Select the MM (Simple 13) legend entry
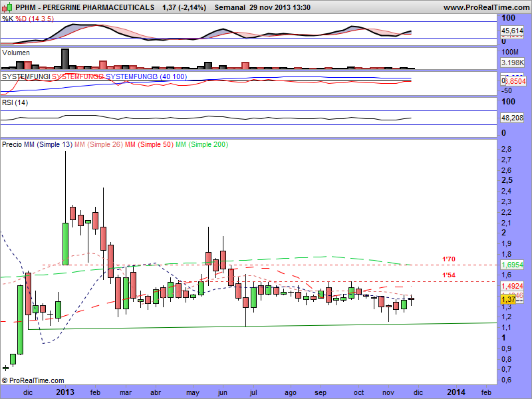The height and width of the screenshot is (399, 532). click(48, 144)
